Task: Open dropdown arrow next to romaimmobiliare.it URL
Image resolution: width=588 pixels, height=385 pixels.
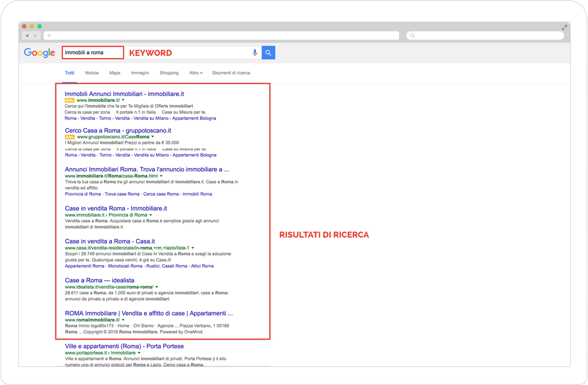Action: [x=123, y=320]
